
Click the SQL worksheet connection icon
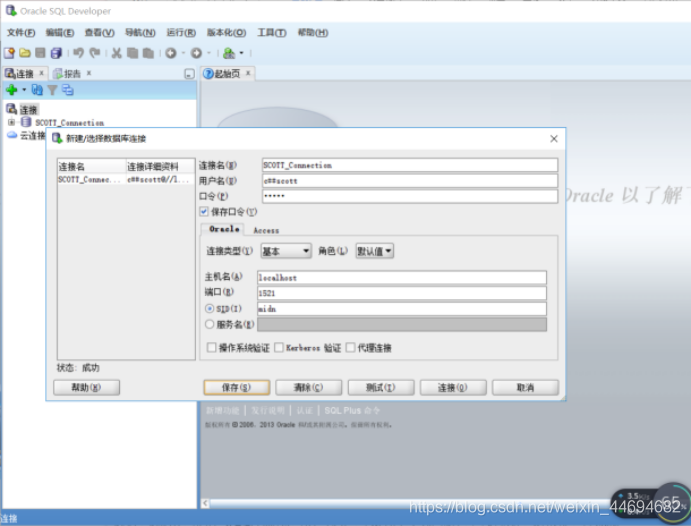tap(229, 53)
